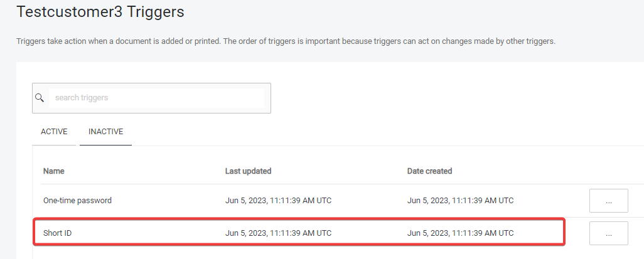This screenshot has height=259, width=644.
Task: Sort by the Date created column header
Action: point(429,171)
